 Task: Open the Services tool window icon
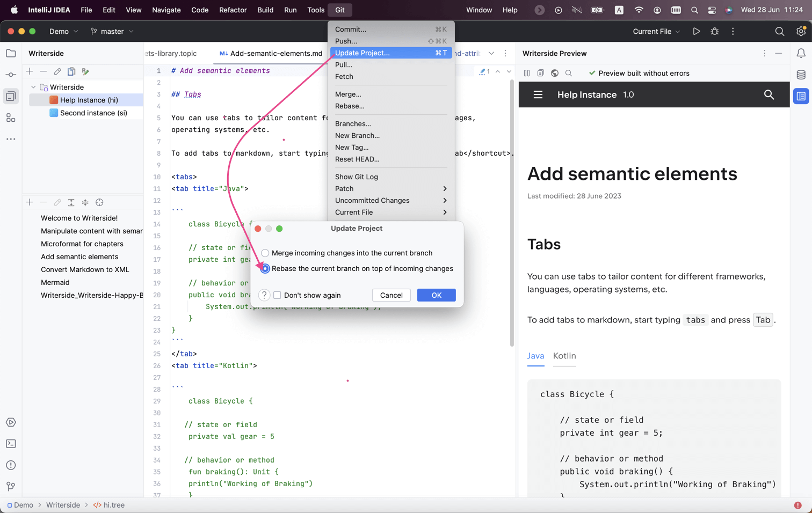coord(11,422)
